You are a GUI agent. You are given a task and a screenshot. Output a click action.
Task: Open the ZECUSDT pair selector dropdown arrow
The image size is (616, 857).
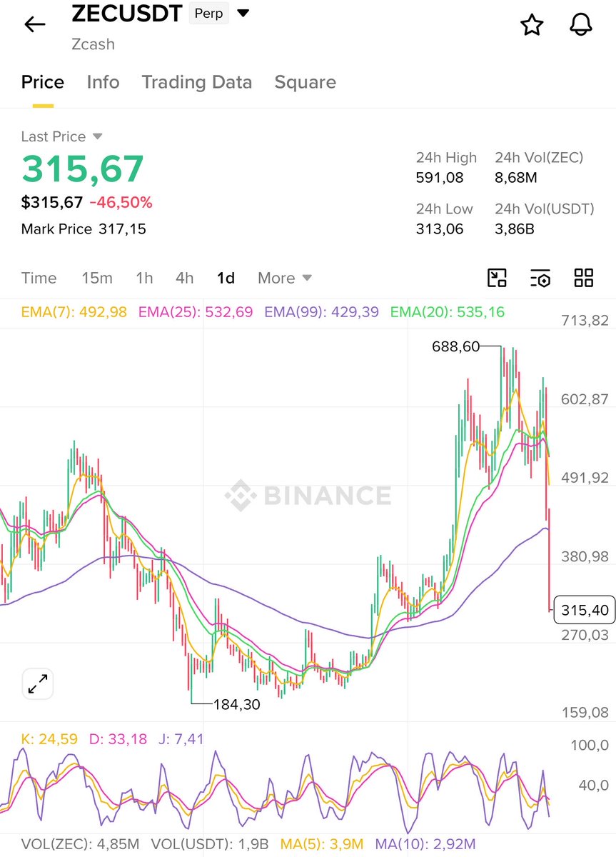243,14
